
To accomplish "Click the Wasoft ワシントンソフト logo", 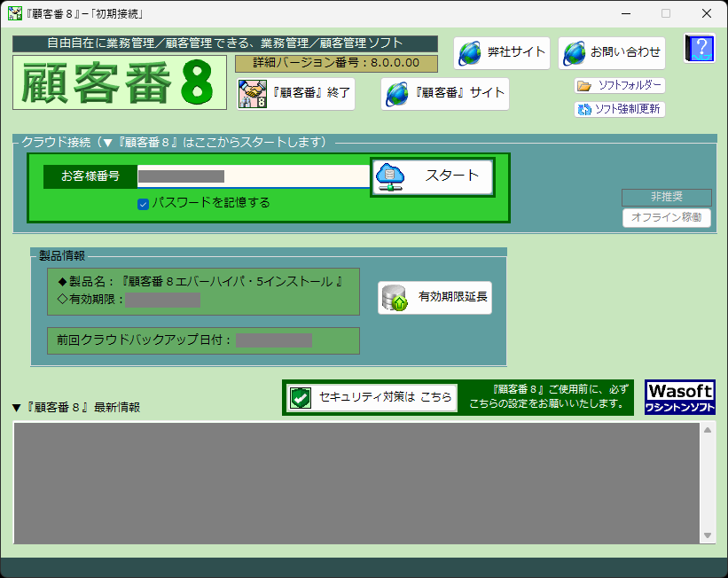I will [x=680, y=397].
